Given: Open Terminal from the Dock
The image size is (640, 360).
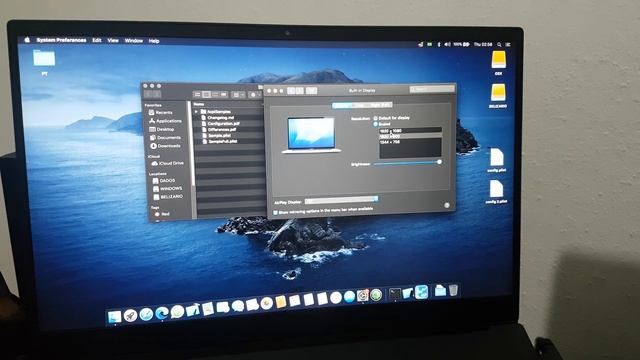Looking at the screenshot, I should coord(394,294).
